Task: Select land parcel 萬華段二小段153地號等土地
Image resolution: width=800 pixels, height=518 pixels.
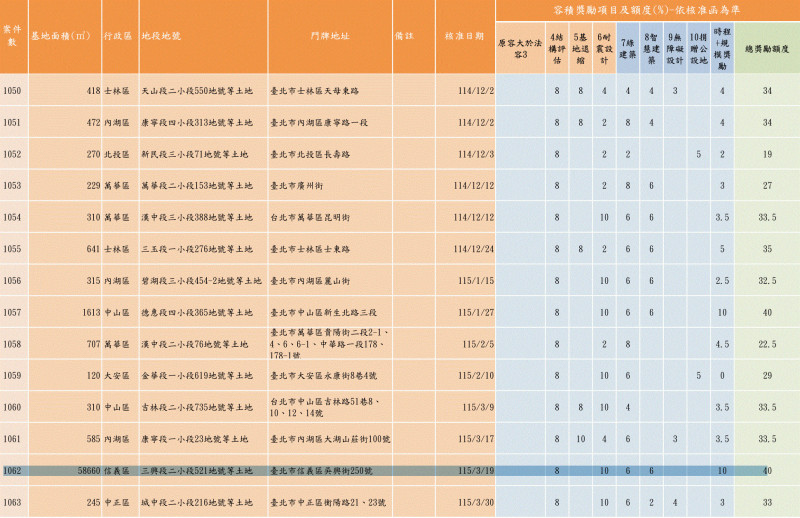Action: tap(197, 186)
